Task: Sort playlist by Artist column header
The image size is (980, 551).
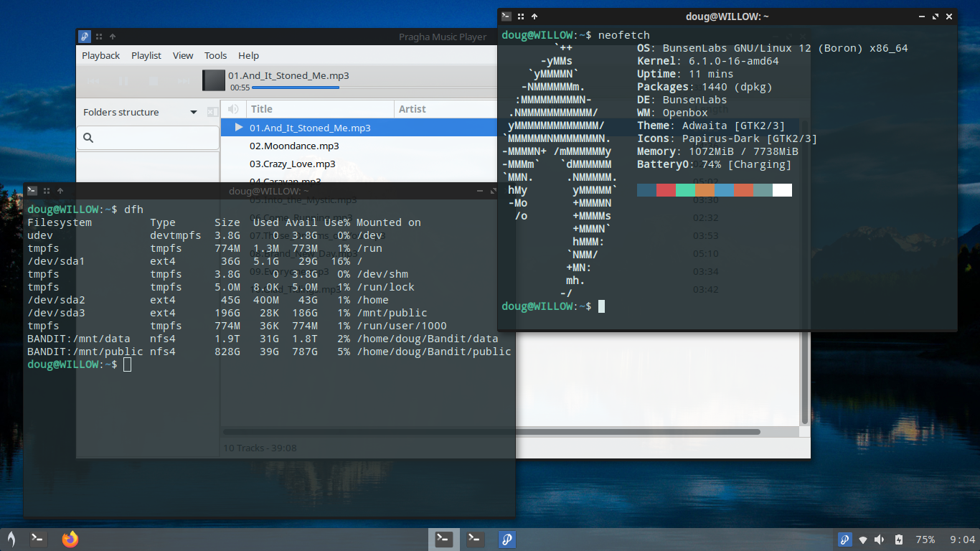Action: [x=445, y=109]
